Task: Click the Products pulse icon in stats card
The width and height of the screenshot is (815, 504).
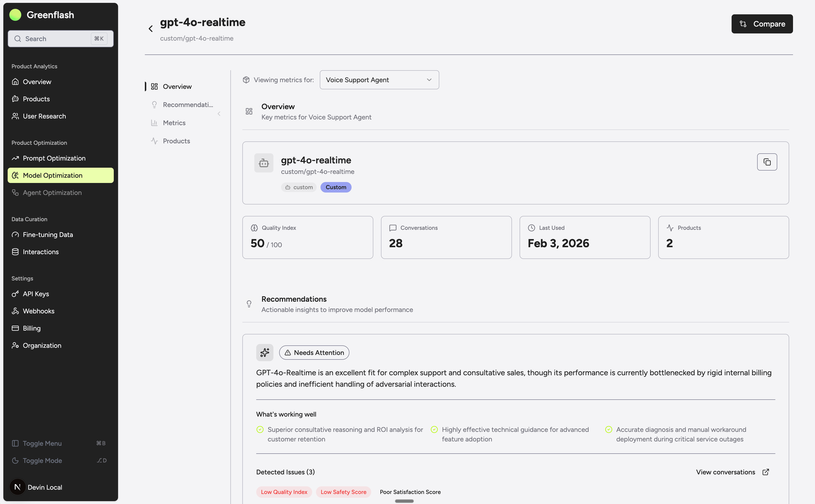Action: 670,228
